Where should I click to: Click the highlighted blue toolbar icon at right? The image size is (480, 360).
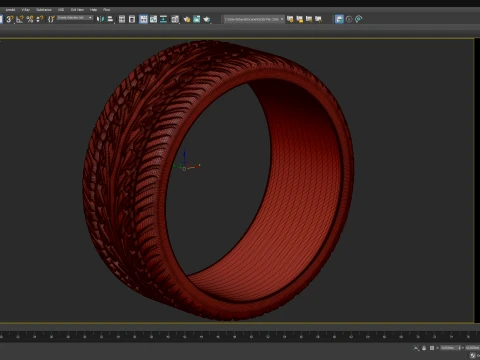(x=339, y=19)
